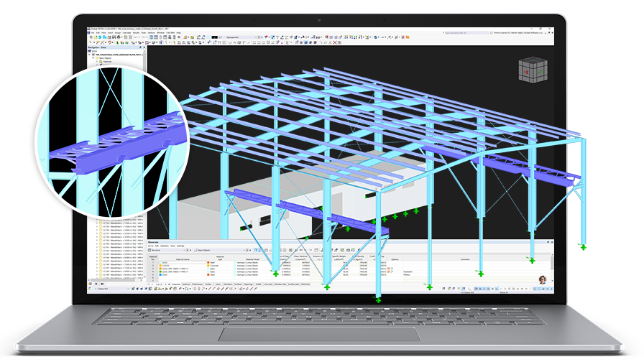The width and height of the screenshot is (644, 362).
Task: Switch to the Nodes tab
Action: point(208,284)
